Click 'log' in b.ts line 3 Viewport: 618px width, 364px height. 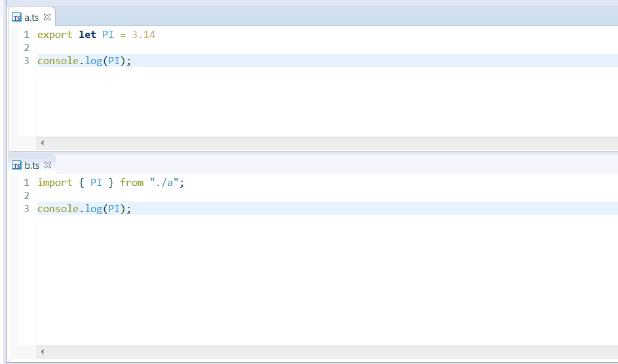click(x=93, y=209)
